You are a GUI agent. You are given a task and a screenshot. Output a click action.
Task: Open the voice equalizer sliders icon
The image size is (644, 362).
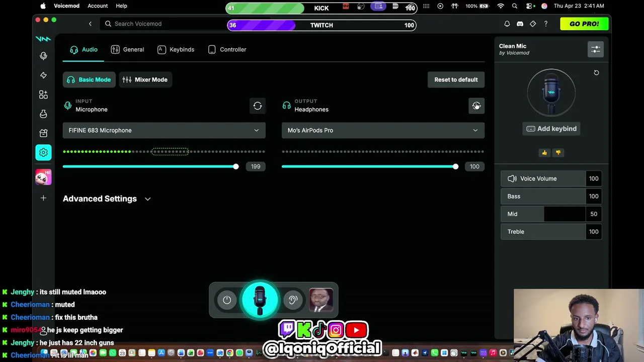596,49
